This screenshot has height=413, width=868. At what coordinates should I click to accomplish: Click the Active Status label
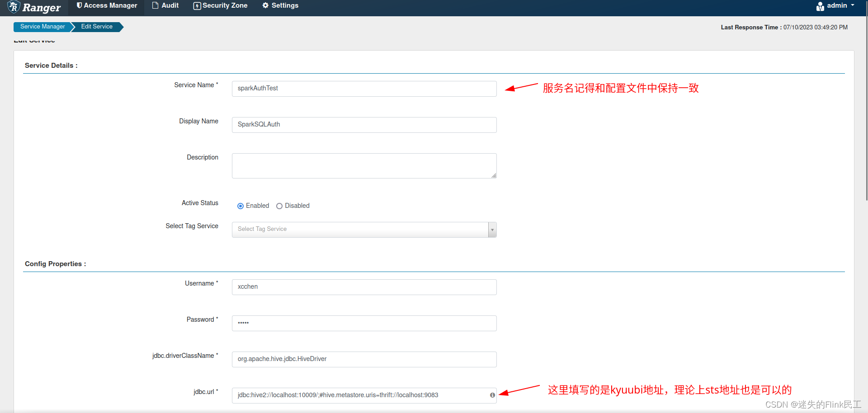200,203
